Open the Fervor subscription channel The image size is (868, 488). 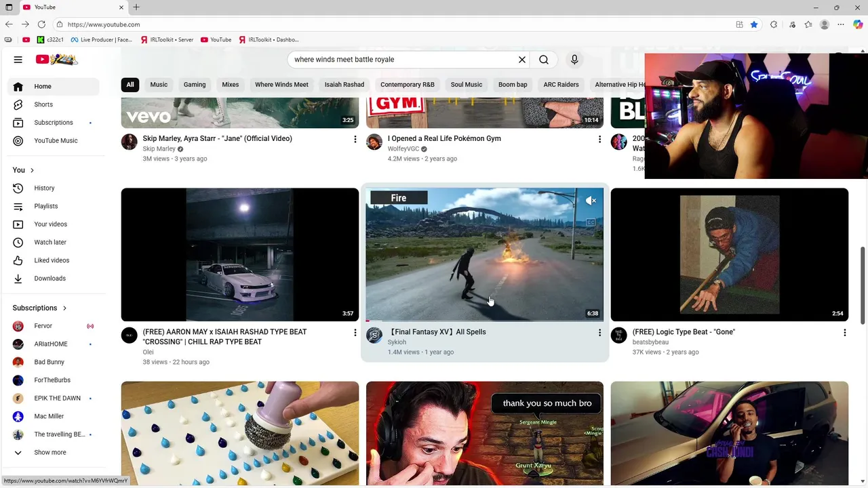54,326
